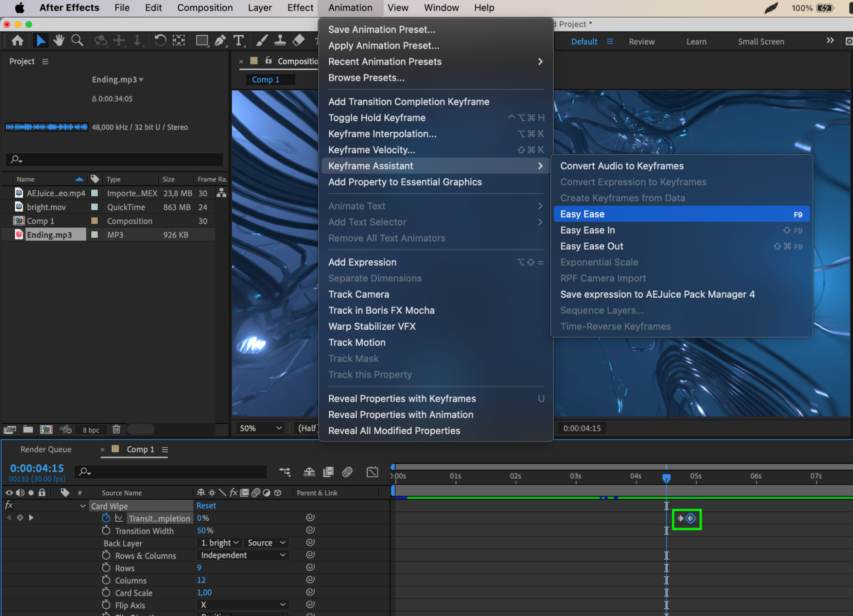This screenshot has width=853, height=616.
Task: Open Rows & Columns Independent dropdown
Action: coord(242,555)
